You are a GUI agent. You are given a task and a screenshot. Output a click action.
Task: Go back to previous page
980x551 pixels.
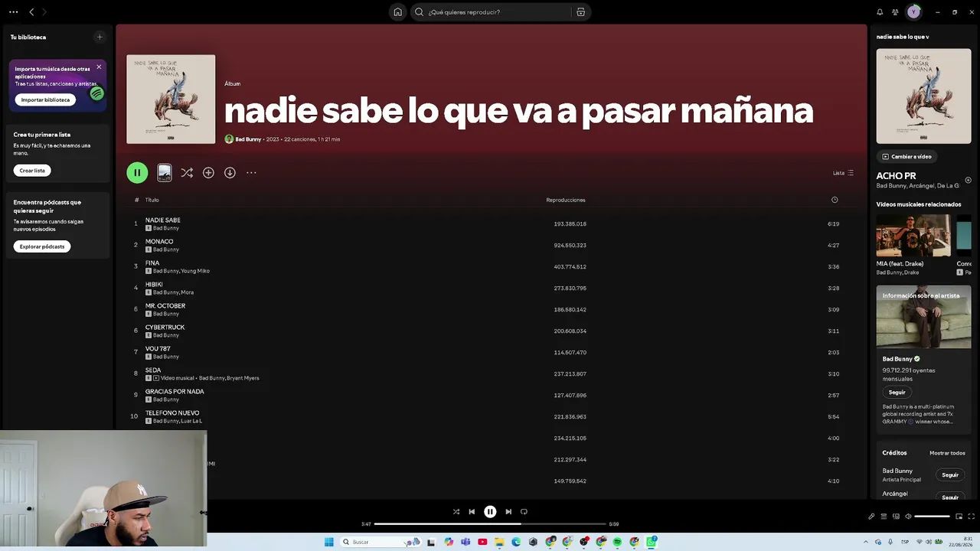pyautogui.click(x=31, y=12)
